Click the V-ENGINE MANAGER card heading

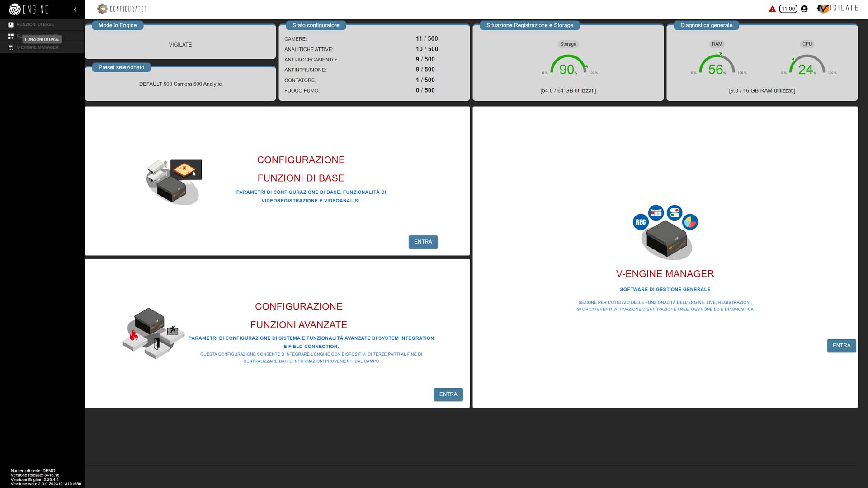pos(665,274)
